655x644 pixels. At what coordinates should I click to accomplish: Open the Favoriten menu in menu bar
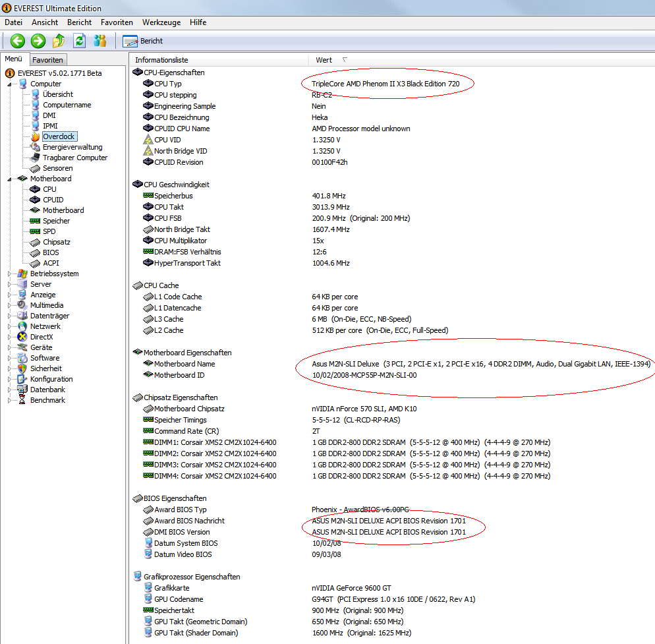(117, 22)
